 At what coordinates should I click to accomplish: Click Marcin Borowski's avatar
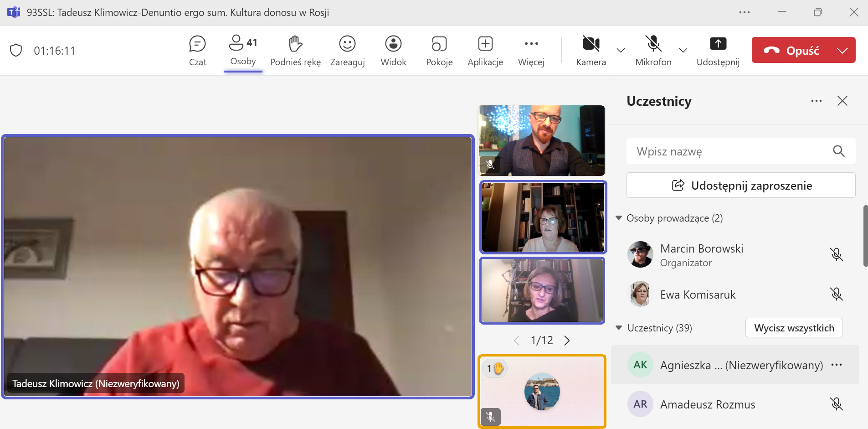tap(640, 254)
